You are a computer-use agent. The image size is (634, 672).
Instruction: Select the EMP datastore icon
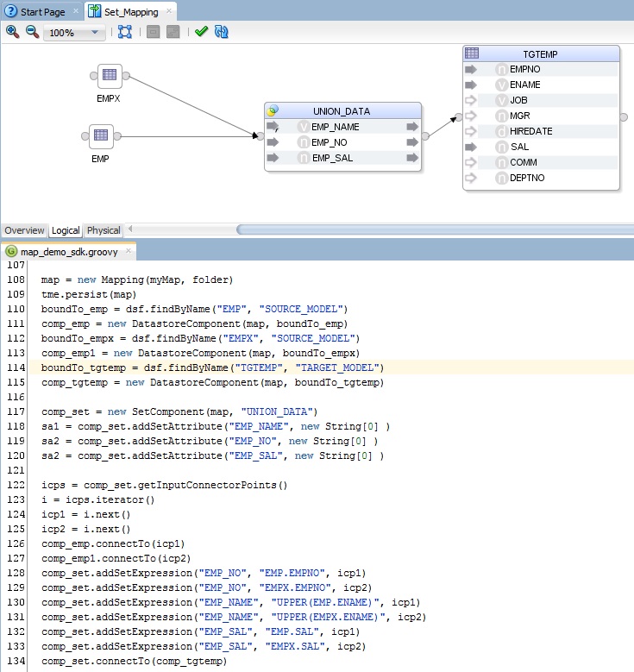tap(100, 135)
